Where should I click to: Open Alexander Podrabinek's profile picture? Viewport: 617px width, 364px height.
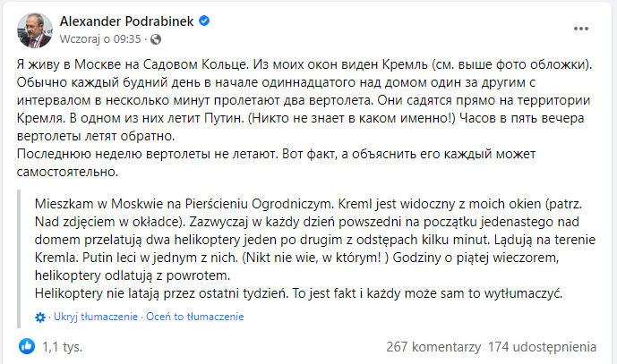point(34,30)
